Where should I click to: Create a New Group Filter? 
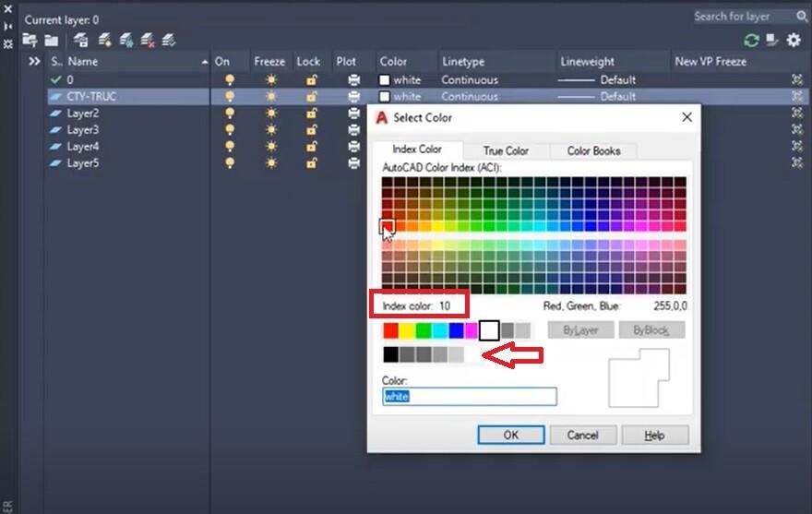[52, 40]
